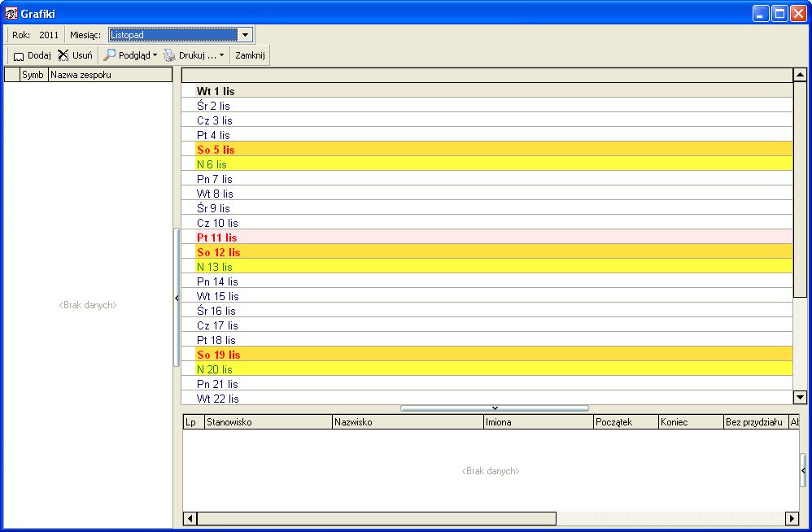The image size is (812, 532).
Task: Click the Nazwisko column header
Action: pos(408,421)
